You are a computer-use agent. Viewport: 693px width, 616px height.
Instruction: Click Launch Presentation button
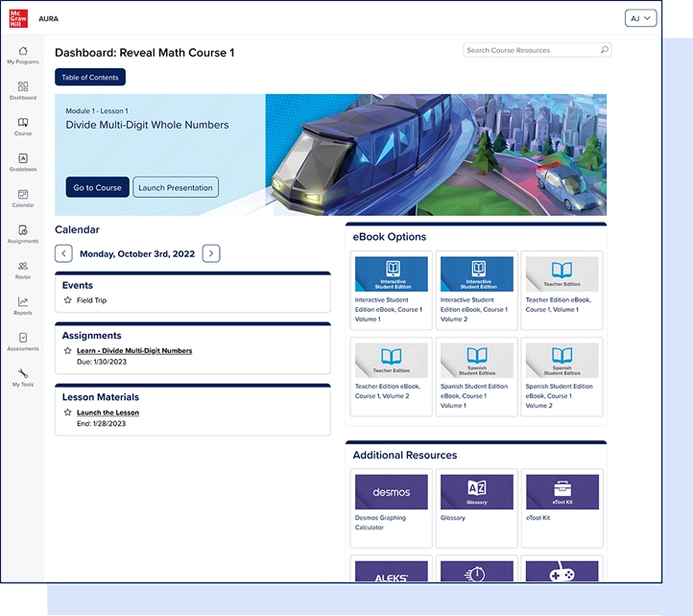pyautogui.click(x=176, y=187)
